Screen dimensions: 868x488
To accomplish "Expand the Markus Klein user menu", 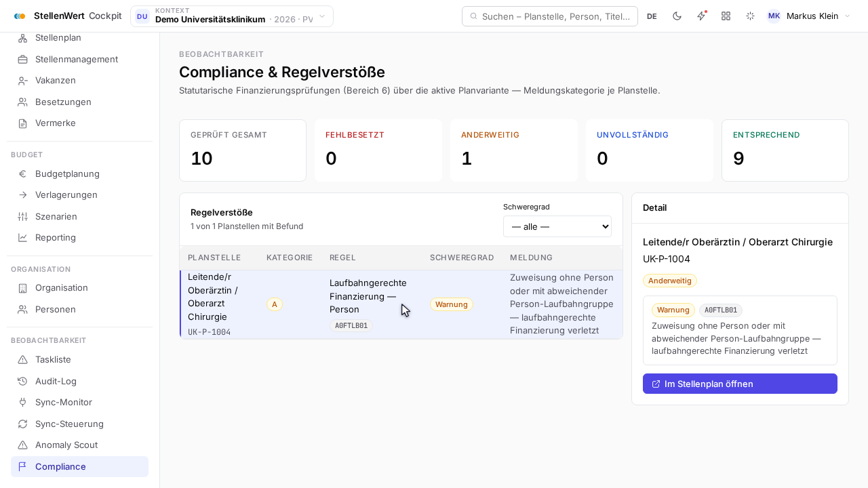I will tap(808, 16).
